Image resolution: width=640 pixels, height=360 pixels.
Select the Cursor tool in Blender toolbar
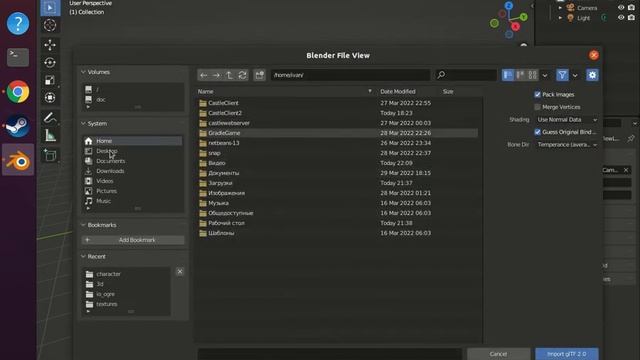[x=50, y=25]
